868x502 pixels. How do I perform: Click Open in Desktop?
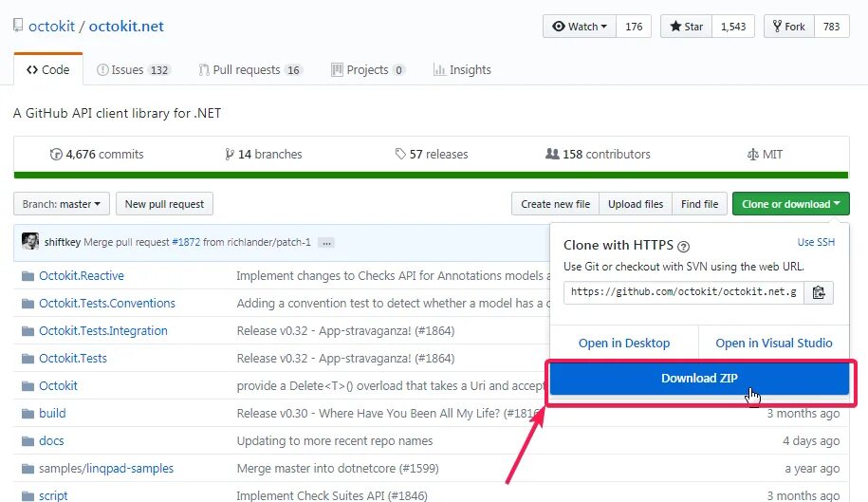click(x=624, y=344)
